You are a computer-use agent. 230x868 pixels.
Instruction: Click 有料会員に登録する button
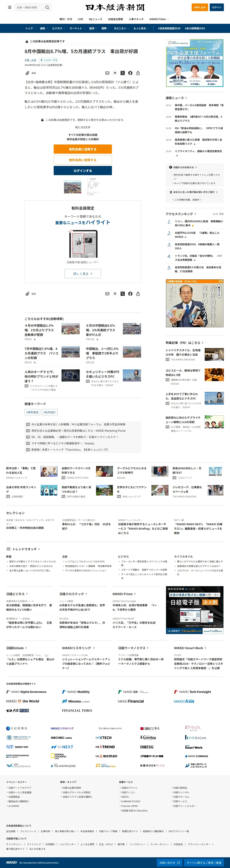(83, 149)
